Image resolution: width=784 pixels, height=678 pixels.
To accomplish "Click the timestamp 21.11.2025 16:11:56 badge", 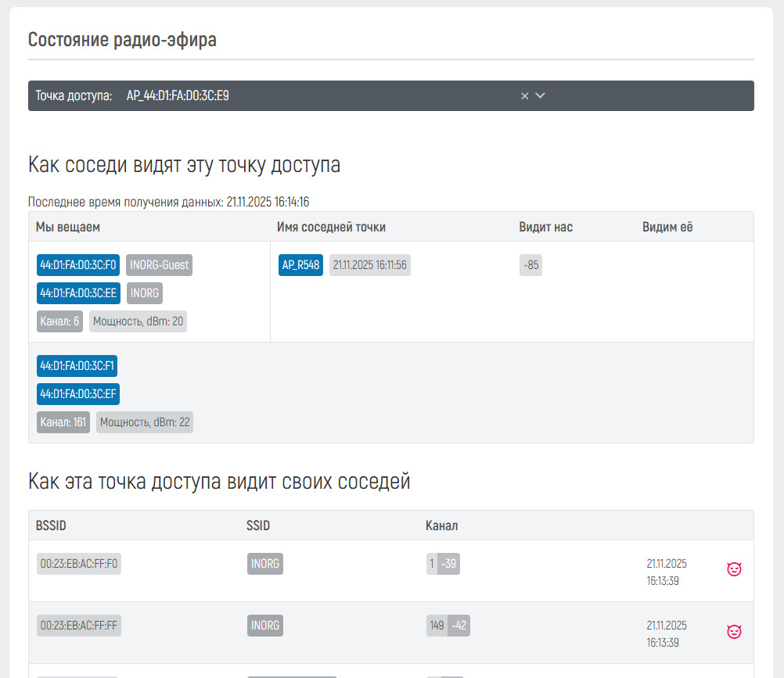I will coord(370,265).
